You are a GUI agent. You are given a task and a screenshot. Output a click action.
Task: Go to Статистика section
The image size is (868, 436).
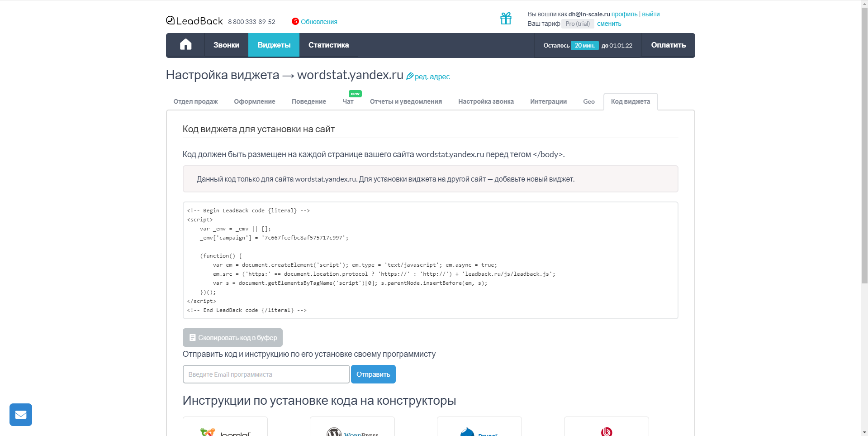328,45
